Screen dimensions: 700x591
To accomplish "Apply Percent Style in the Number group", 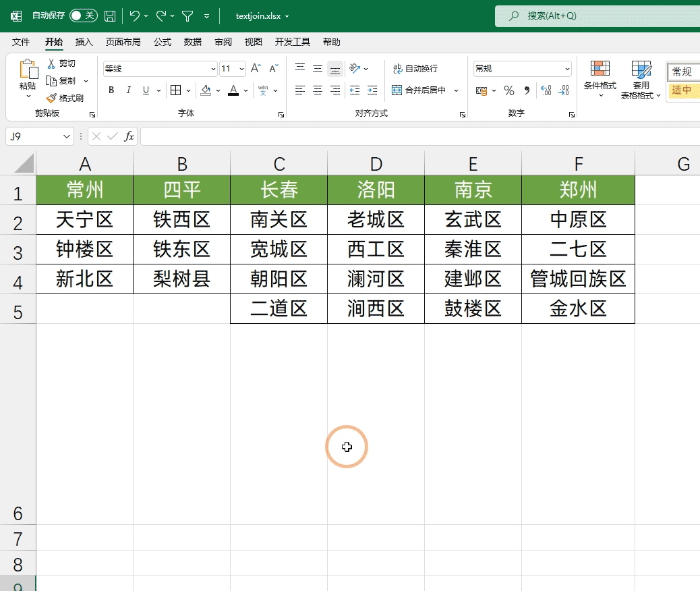I will (x=509, y=90).
